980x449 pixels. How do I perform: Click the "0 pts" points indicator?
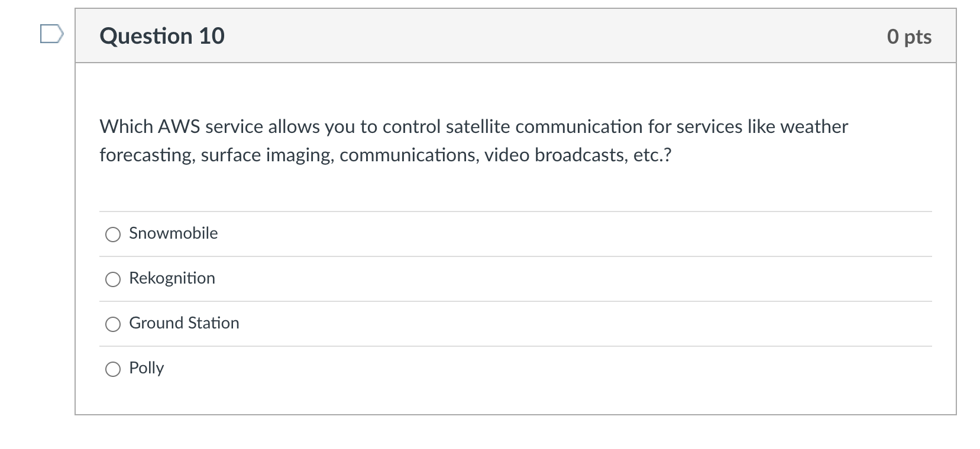[909, 37]
